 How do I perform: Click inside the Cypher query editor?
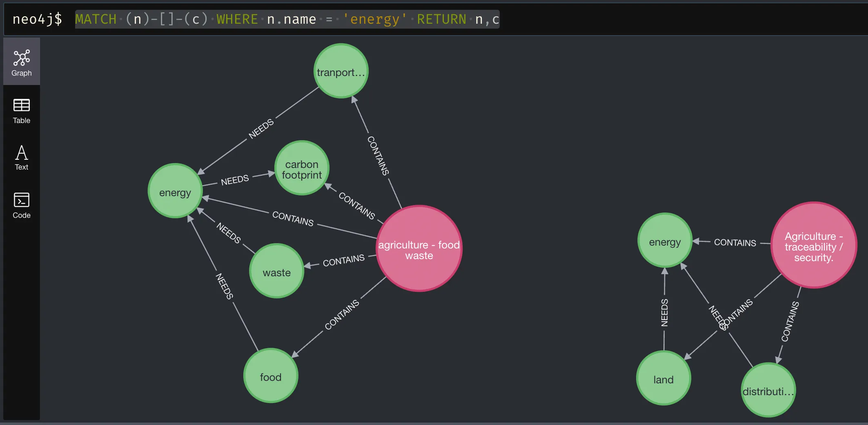click(x=286, y=19)
